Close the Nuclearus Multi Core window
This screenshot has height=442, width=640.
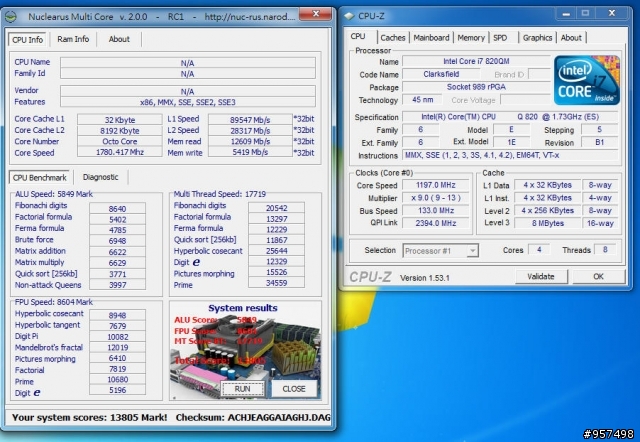[x=315, y=14]
